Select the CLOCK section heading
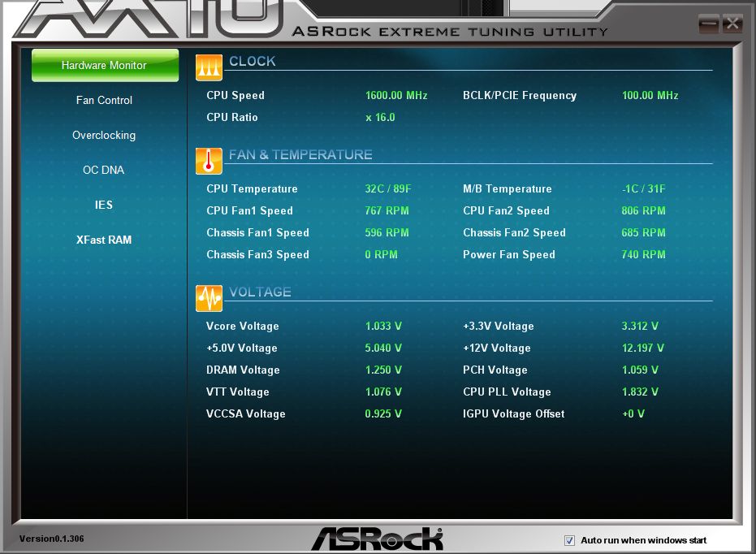The height and width of the screenshot is (554, 756). (253, 61)
